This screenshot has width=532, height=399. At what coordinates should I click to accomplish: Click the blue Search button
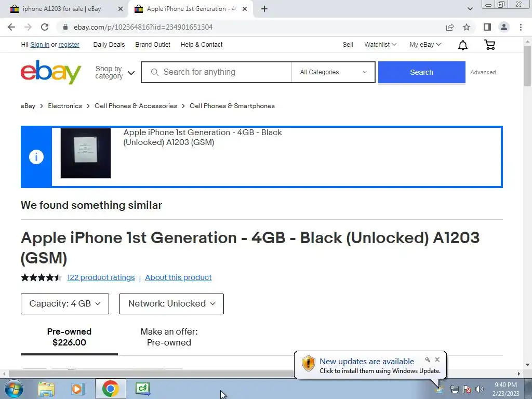(422, 72)
